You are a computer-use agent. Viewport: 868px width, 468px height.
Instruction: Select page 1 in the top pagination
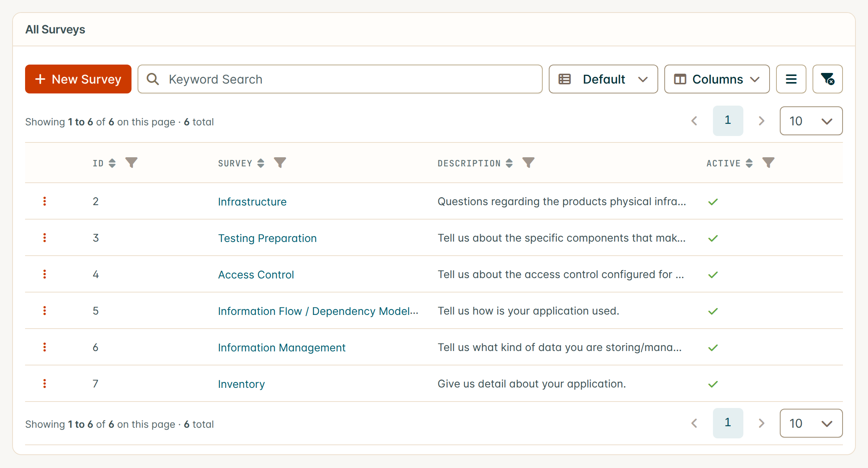pos(728,121)
